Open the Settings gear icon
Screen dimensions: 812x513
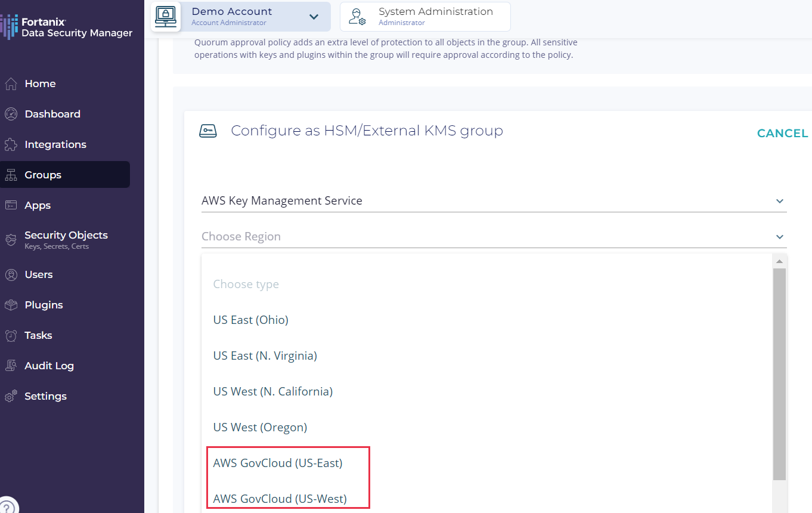11,397
